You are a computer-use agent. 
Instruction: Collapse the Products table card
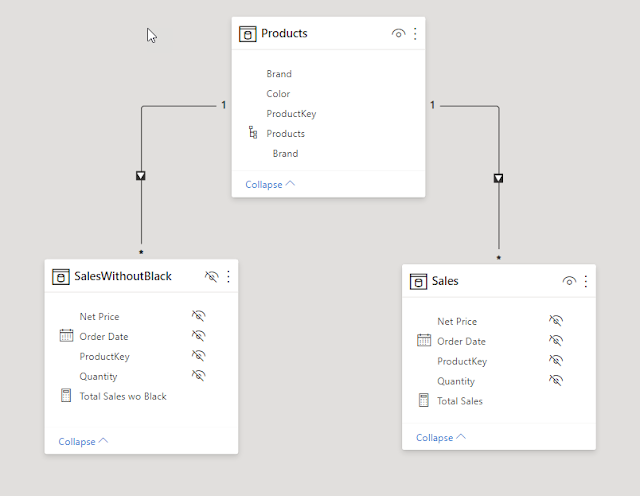click(270, 185)
